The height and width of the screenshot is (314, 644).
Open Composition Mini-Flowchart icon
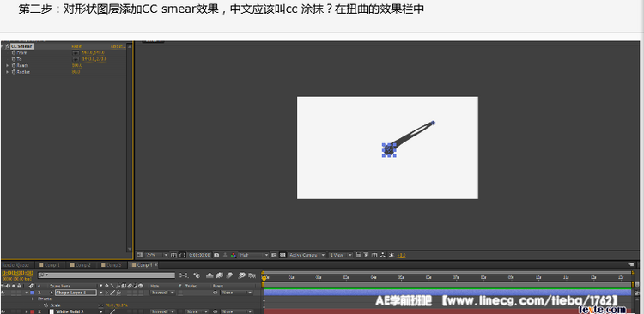184,275
